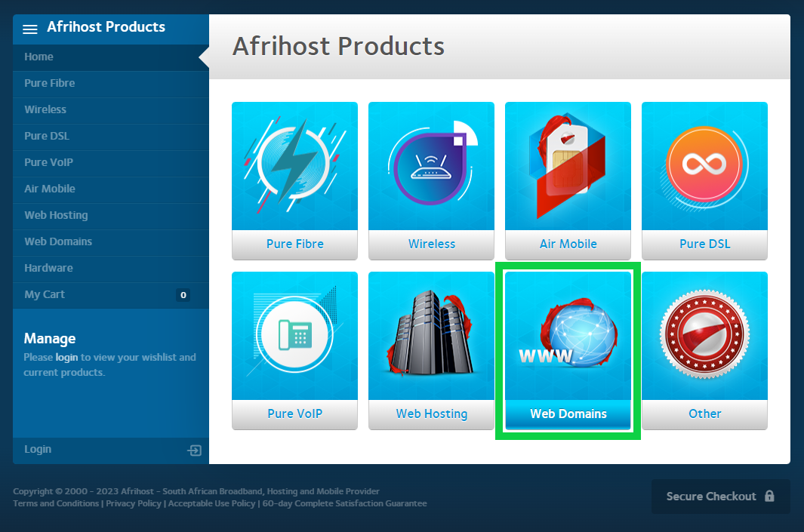Screen dimensions: 804x532
Task: Choose the Pure DSL infinity icon tile
Action: pyautogui.click(x=704, y=168)
